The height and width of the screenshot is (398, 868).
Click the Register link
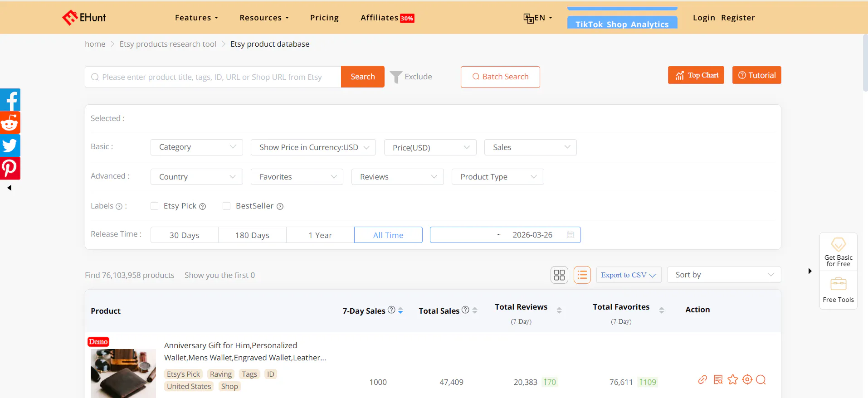[738, 18]
